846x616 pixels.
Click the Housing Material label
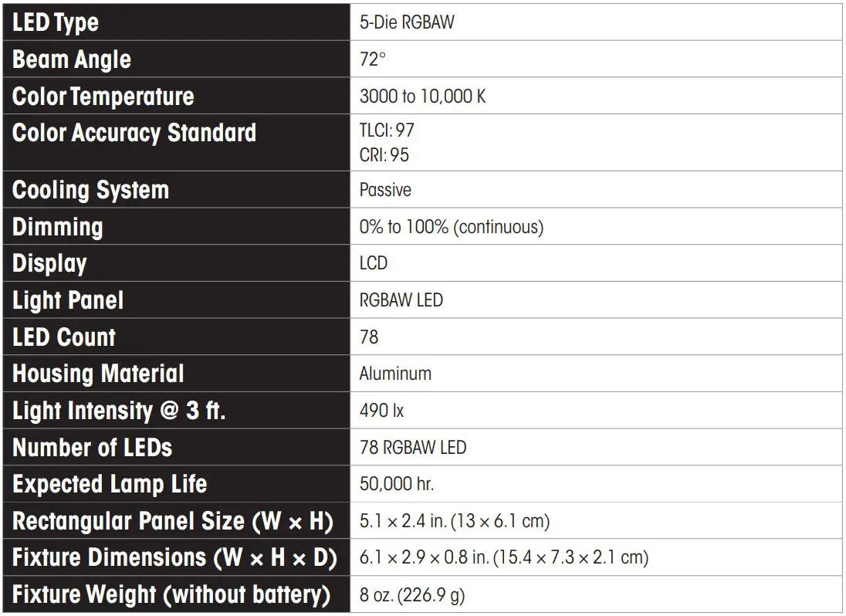tap(98, 374)
